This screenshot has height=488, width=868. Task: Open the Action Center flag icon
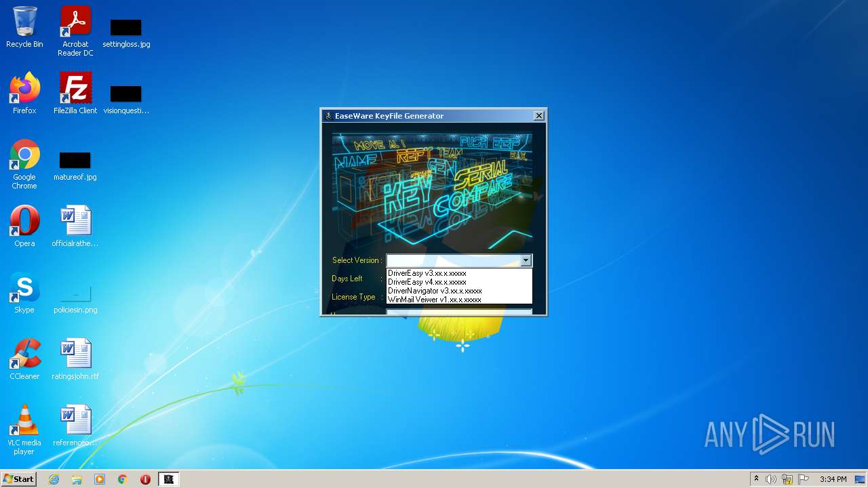pyautogui.click(x=804, y=479)
